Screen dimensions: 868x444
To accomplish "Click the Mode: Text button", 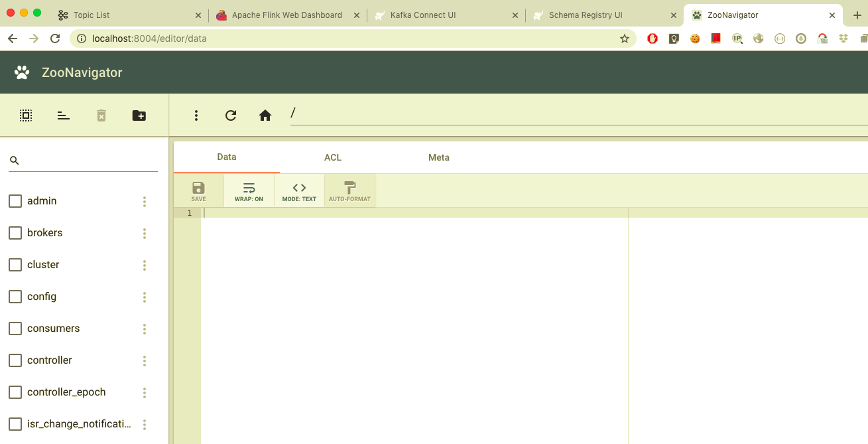I will click(x=299, y=191).
